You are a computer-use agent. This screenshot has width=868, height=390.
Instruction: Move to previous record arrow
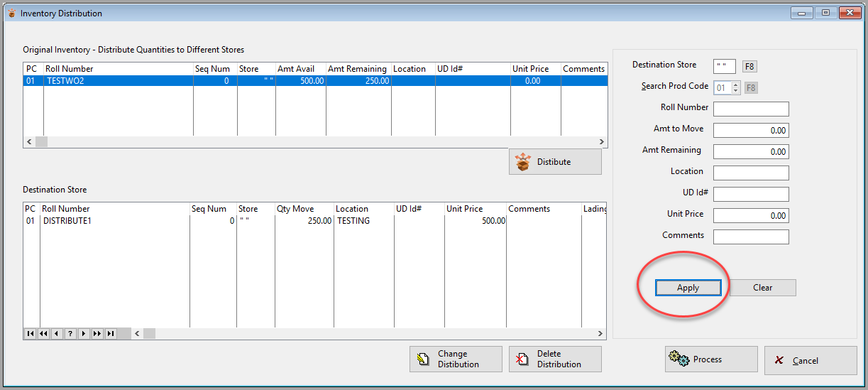tap(57, 333)
